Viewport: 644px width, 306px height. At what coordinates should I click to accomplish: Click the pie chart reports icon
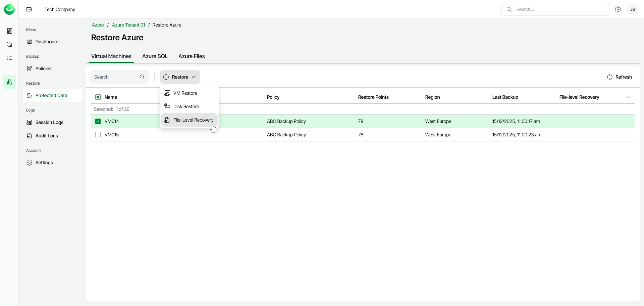click(x=9, y=44)
